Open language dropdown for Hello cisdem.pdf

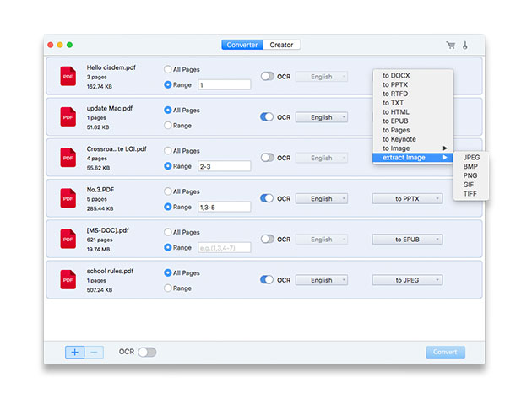tap(322, 77)
